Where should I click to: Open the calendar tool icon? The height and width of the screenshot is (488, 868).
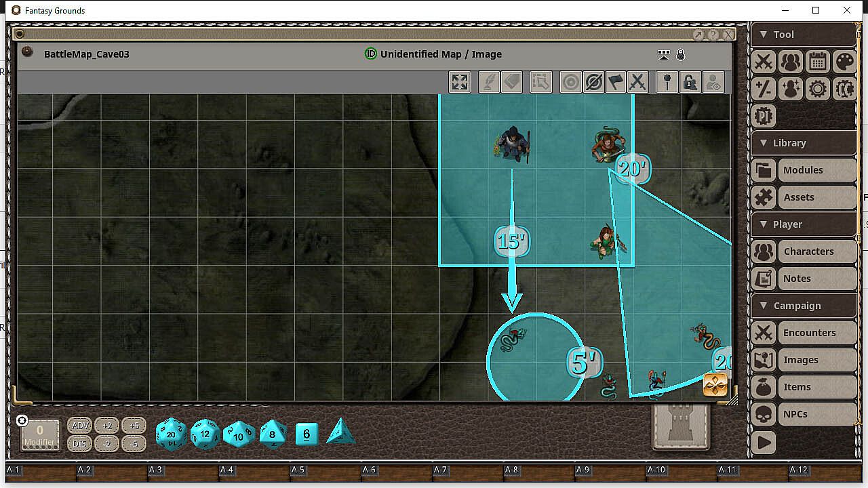tap(818, 62)
